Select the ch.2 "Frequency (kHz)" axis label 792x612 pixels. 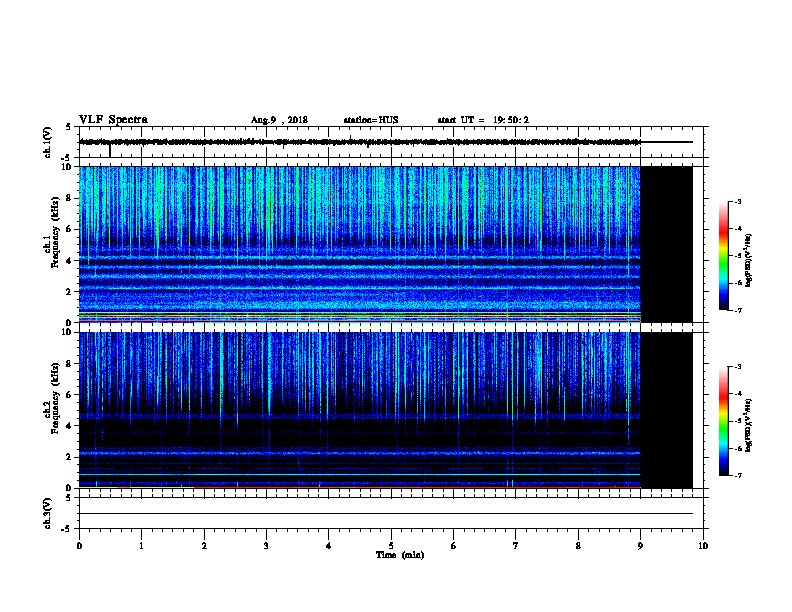[55, 398]
